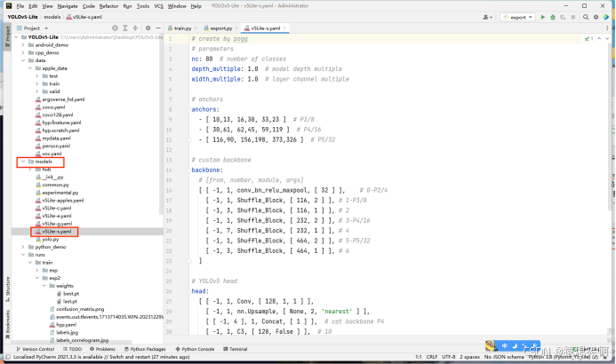
Task: Click the inspections checkmark indicator
Action: [x=588, y=39]
